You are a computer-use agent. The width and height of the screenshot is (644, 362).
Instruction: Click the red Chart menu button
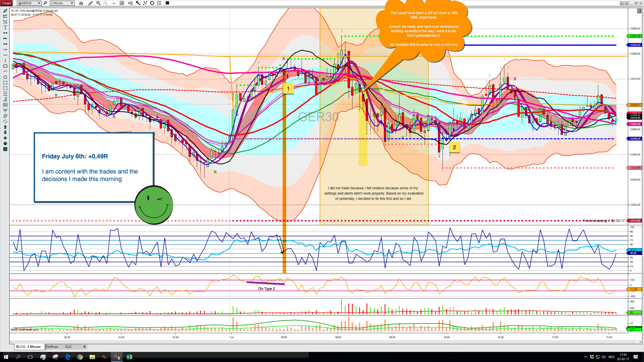click(x=6, y=3)
